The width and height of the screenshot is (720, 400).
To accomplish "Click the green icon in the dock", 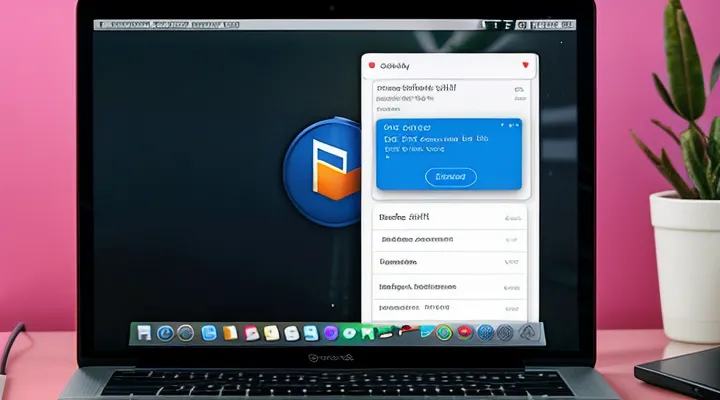I will [x=349, y=333].
